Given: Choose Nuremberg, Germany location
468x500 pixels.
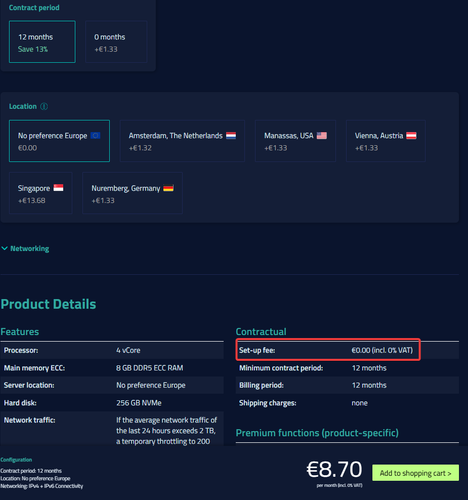Looking at the screenshot, I should pos(132,193).
